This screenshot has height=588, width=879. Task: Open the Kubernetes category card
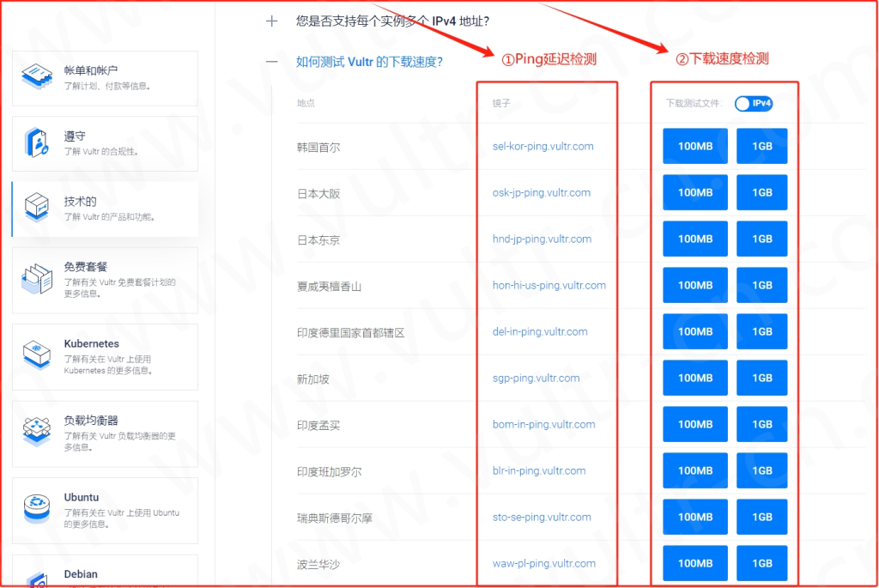pos(106,356)
